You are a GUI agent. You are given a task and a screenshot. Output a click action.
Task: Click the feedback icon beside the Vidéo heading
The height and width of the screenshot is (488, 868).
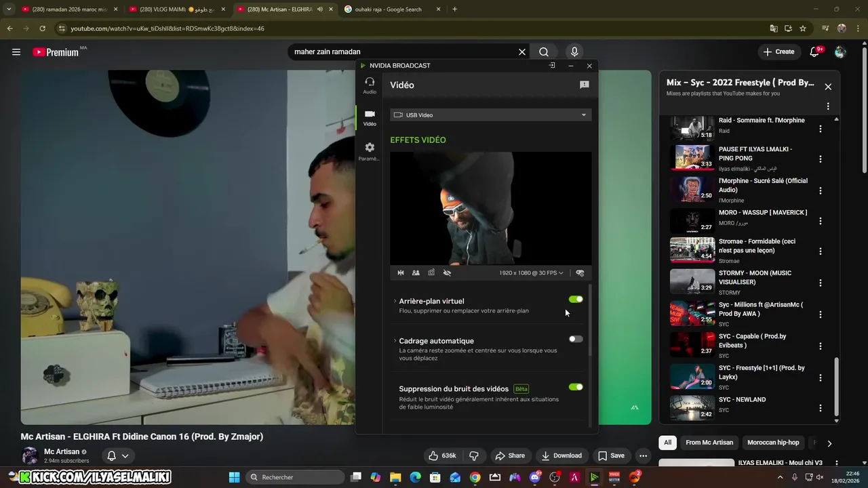[x=585, y=85]
